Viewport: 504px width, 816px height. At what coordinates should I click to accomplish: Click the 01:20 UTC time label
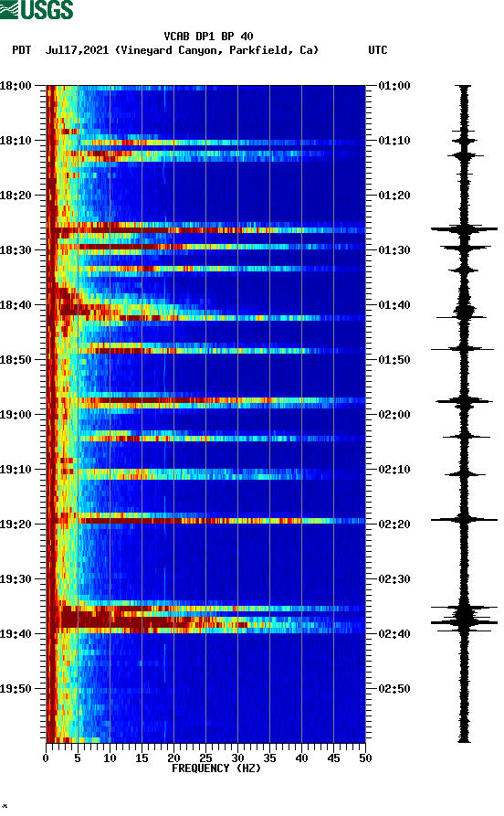pyautogui.click(x=394, y=196)
